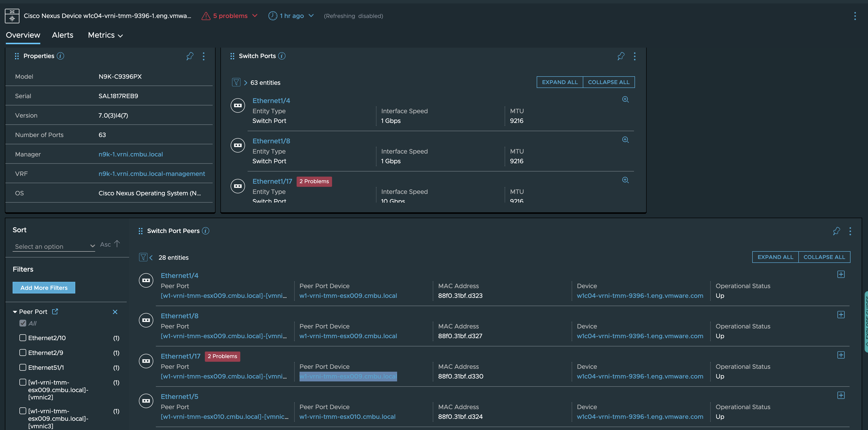Expand the Ethernet1/17 peer row plus icon
The height and width of the screenshot is (430, 868).
click(841, 355)
